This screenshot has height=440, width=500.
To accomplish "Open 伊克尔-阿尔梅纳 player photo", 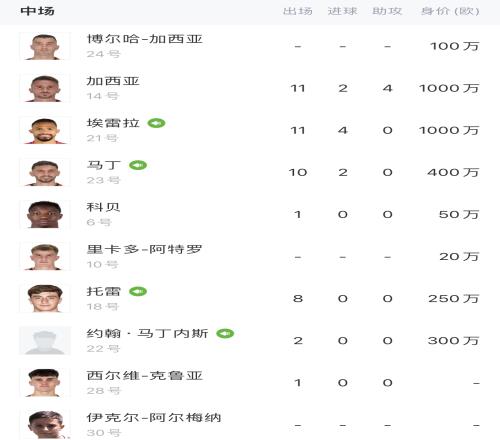I will 45,425.
